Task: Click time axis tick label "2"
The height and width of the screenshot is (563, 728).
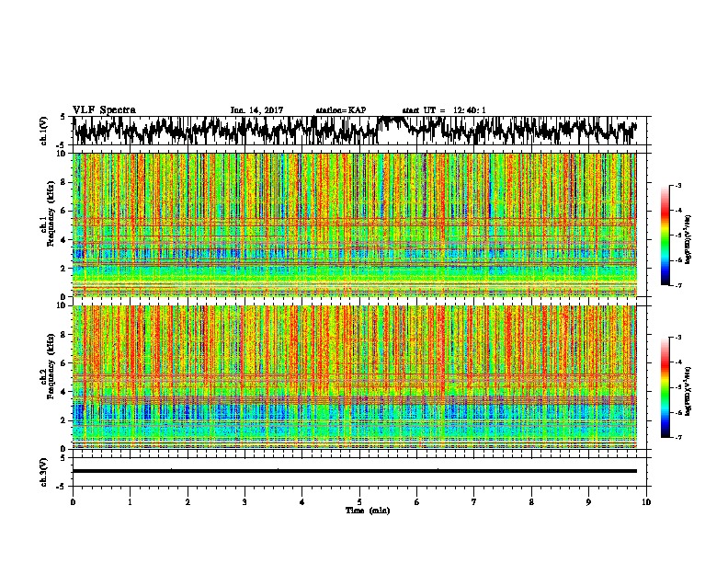Action: coord(188,502)
